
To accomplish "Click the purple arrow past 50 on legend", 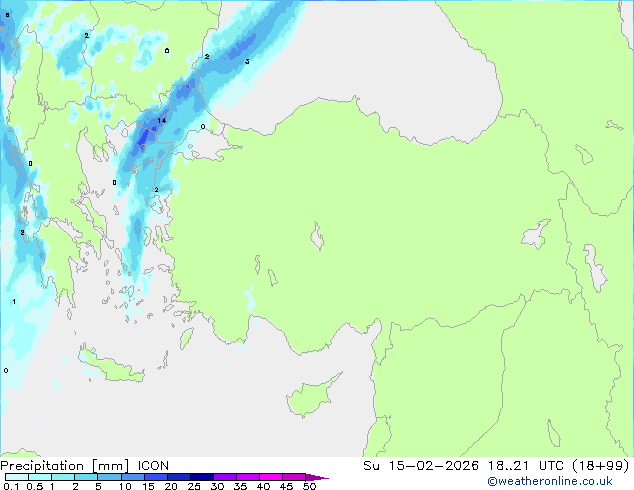I will pos(317,477).
